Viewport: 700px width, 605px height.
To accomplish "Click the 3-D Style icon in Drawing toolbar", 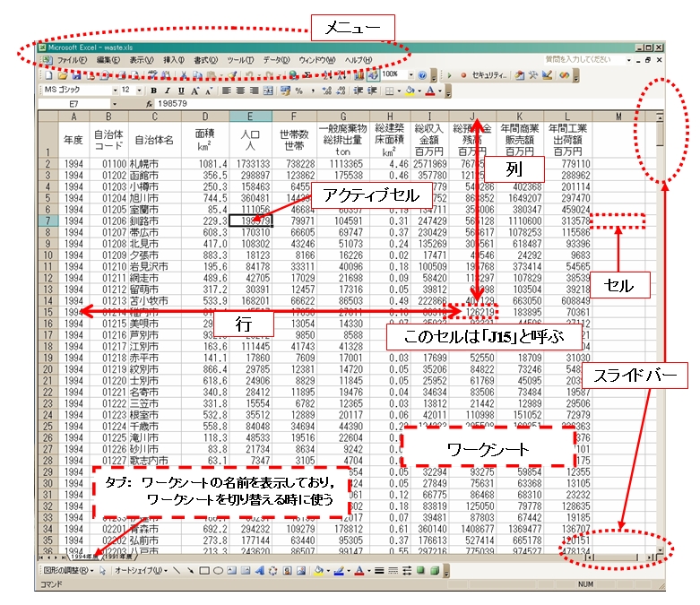I will click(435, 571).
